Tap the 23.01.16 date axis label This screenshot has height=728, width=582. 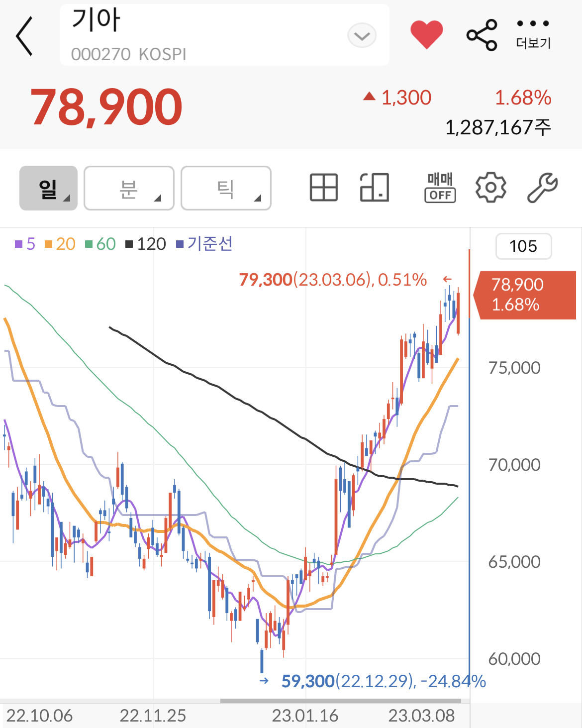(305, 716)
